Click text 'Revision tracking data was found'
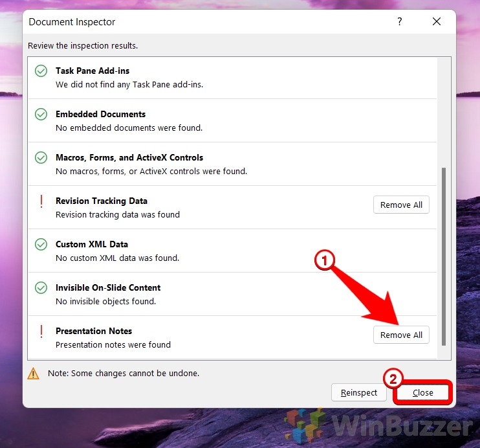Image resolution: width=480 pixels, height=448 pixels. pyautogui.click(x=118, y=214)
